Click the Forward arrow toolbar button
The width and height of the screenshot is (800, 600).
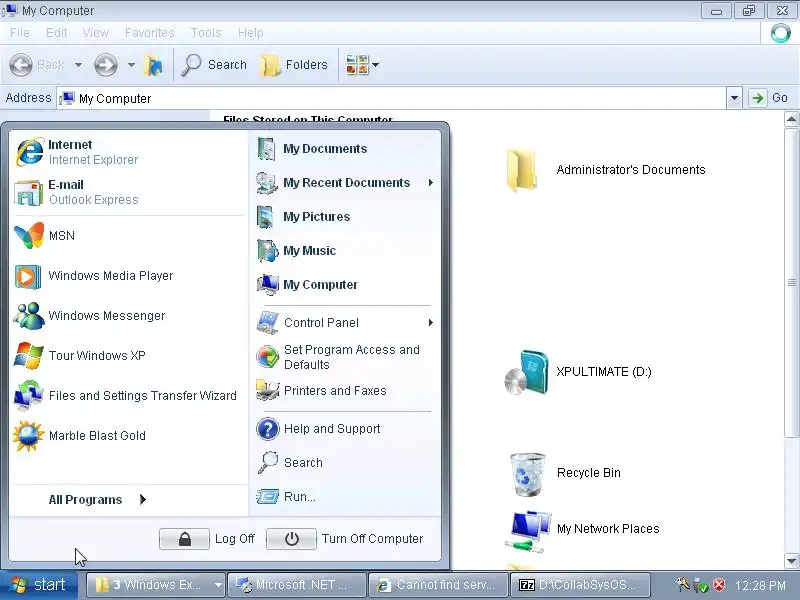click(x=106, y=65)
